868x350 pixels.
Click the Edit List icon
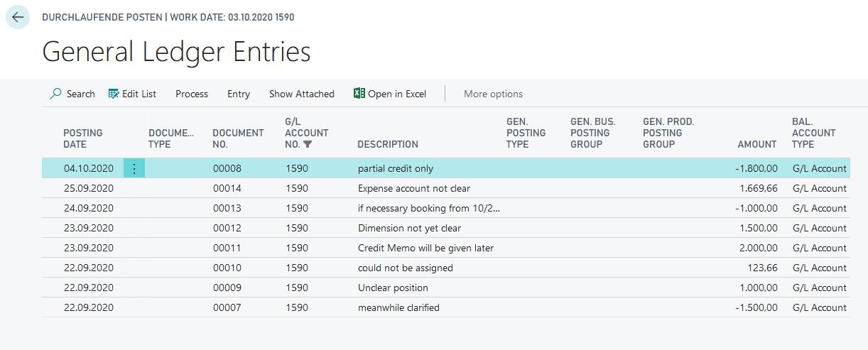point(114,94)
